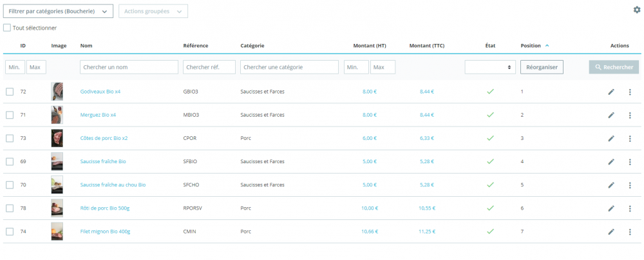
Task: Sort the table by the Nom column header
Action: pyautogui.click(x=86, y=46)
